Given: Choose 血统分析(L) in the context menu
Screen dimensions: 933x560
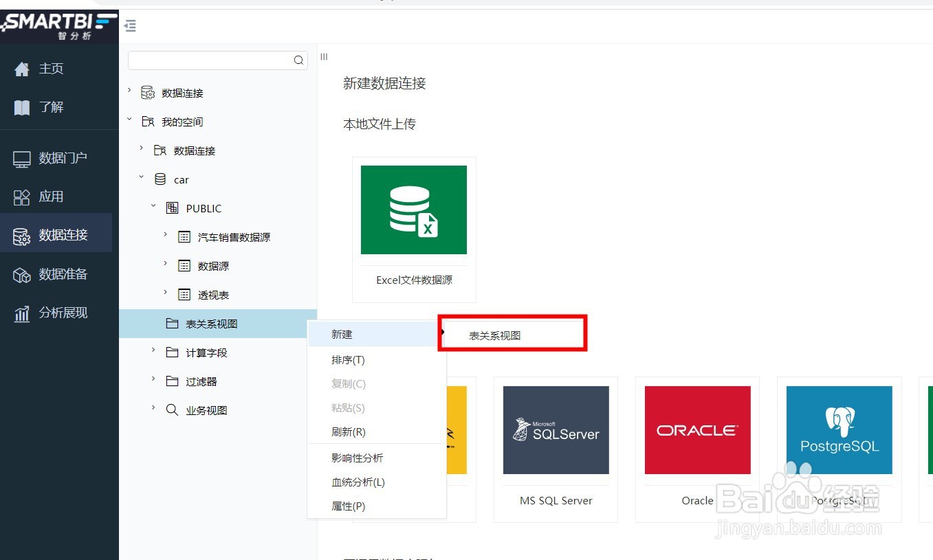Looking at the screenshot, I should (377, 482).
